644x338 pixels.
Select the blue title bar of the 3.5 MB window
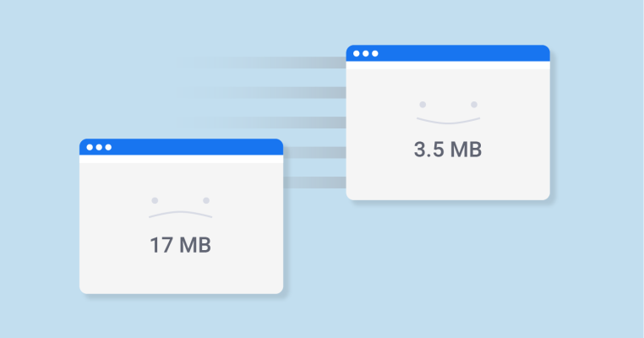pos(448,53)
